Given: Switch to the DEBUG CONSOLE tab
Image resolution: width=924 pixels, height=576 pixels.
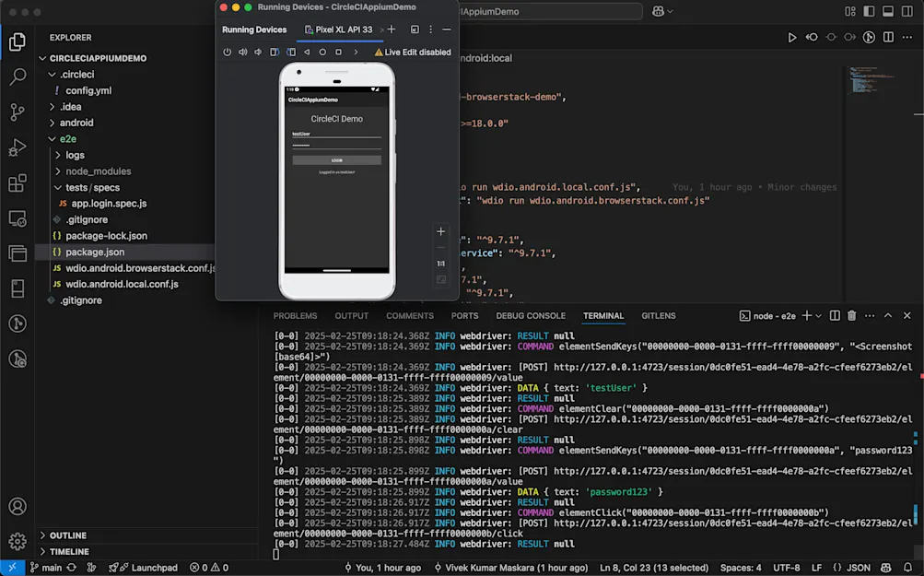Looking at the screenshot, I should pos(531,315).
